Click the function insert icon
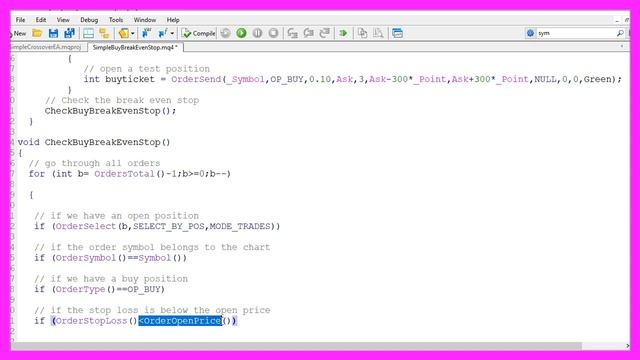This screenshot has height=360, width=640. pos(162,33)
